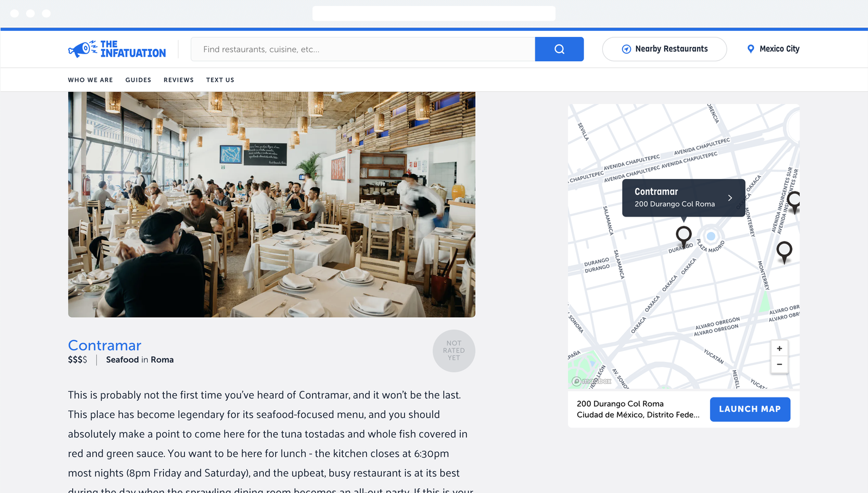Click the Contramar restaurant photo
The image size is (868, 493).
[272, 204]
